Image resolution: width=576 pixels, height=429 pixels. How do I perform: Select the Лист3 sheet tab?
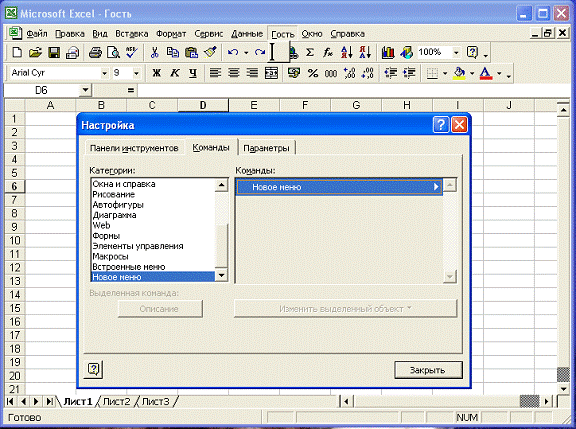[156, 401]
